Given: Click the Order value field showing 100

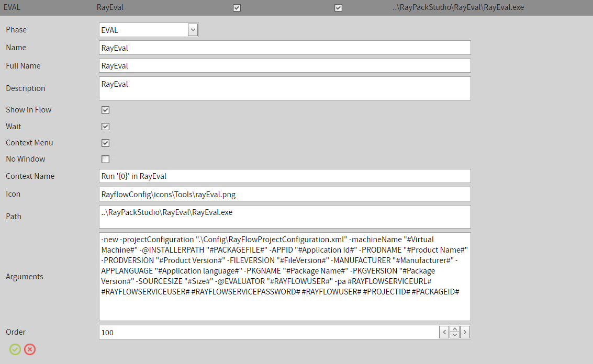Looking at the screenshot, I should 268,332.
